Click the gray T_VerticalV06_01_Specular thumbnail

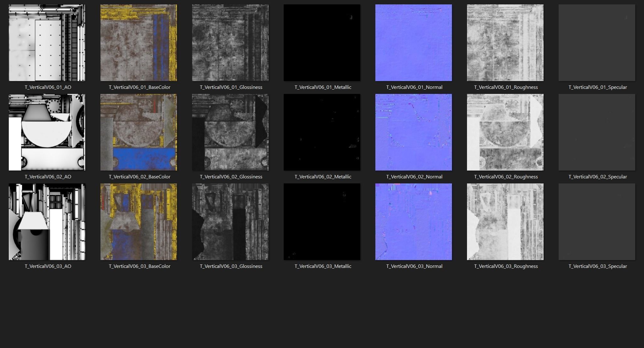(597, 43)
